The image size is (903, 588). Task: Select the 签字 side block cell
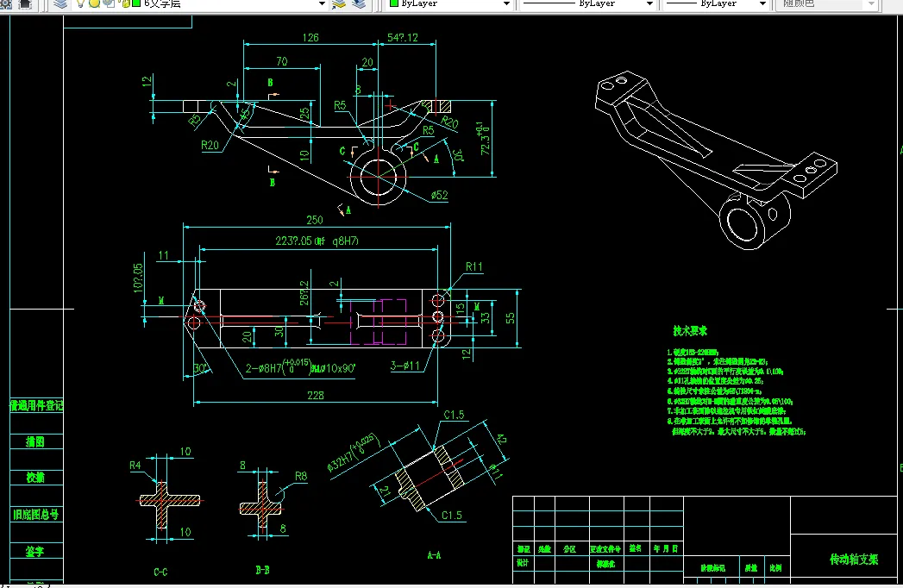[x=34, y=551]
